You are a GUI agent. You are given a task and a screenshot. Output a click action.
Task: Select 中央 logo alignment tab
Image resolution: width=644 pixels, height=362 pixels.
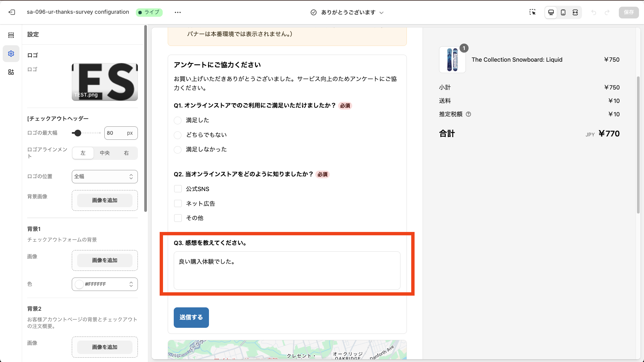(x=104, y=153)
